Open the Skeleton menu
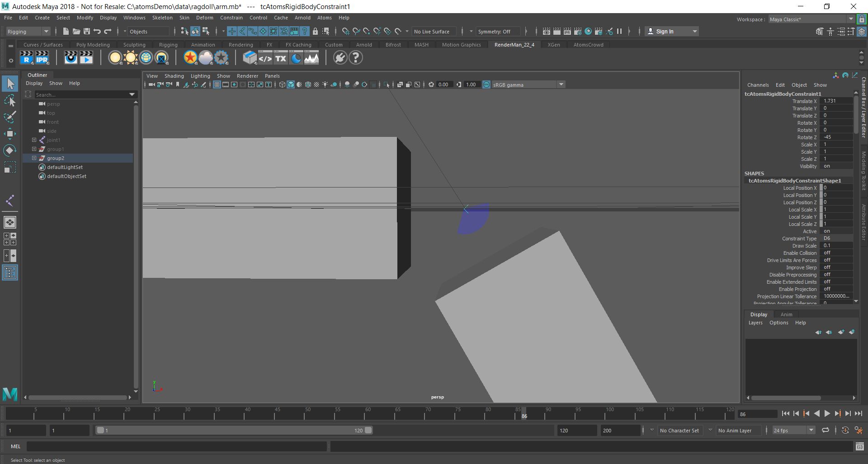This screenshot has width=868, height=464. [162, 18]
